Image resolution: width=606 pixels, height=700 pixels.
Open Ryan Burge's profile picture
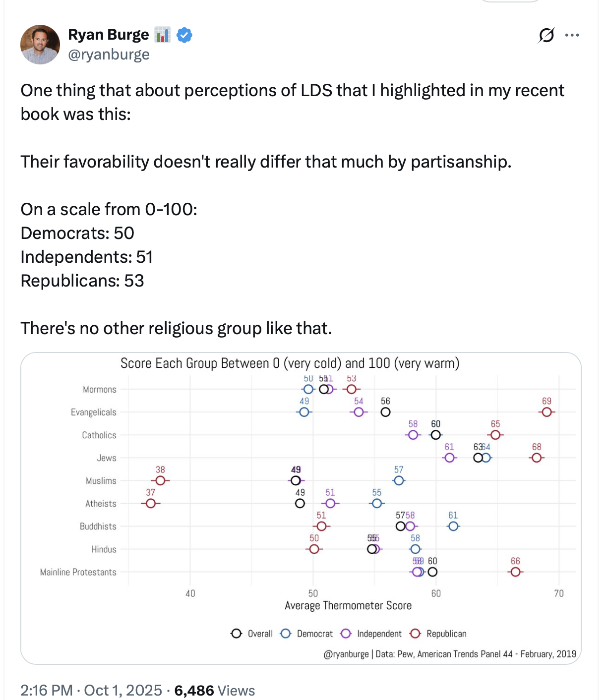tap(40, 45)
